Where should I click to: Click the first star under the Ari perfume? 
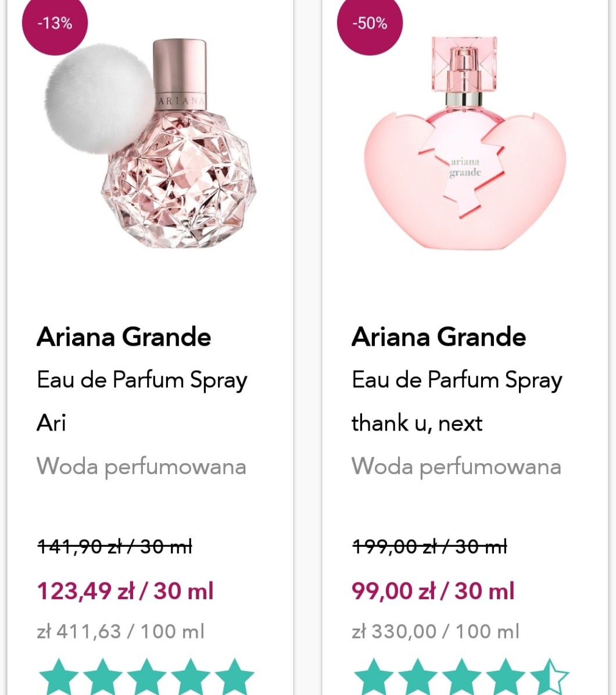(x=59, y=677)
